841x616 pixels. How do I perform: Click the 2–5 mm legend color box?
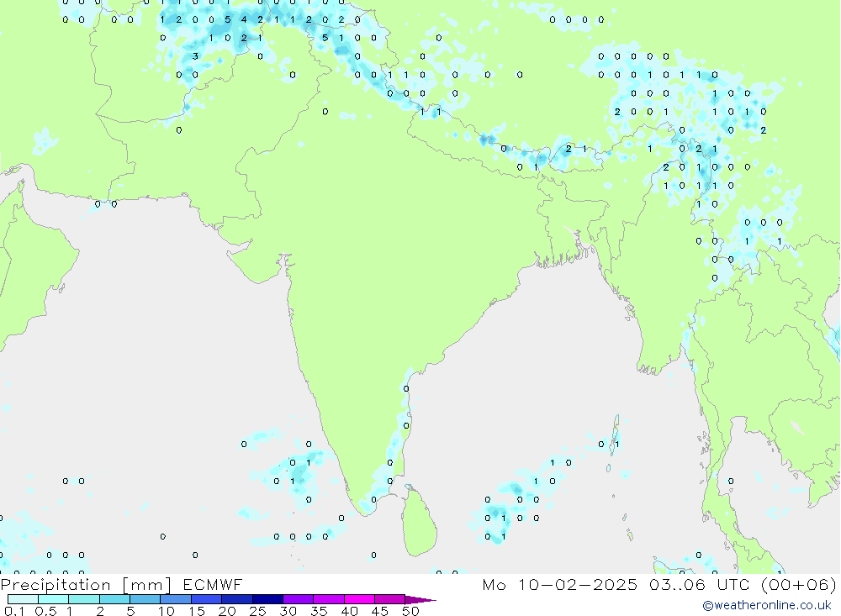[x=114, y=599]
